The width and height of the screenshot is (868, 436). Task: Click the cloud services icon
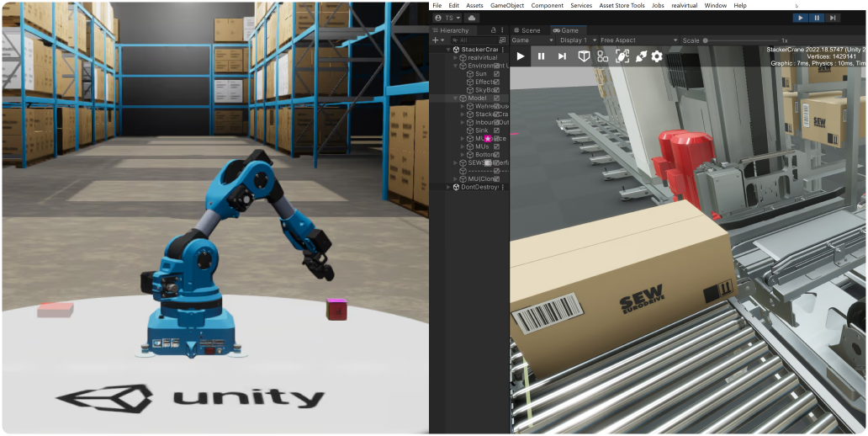(x=472, y=19)
